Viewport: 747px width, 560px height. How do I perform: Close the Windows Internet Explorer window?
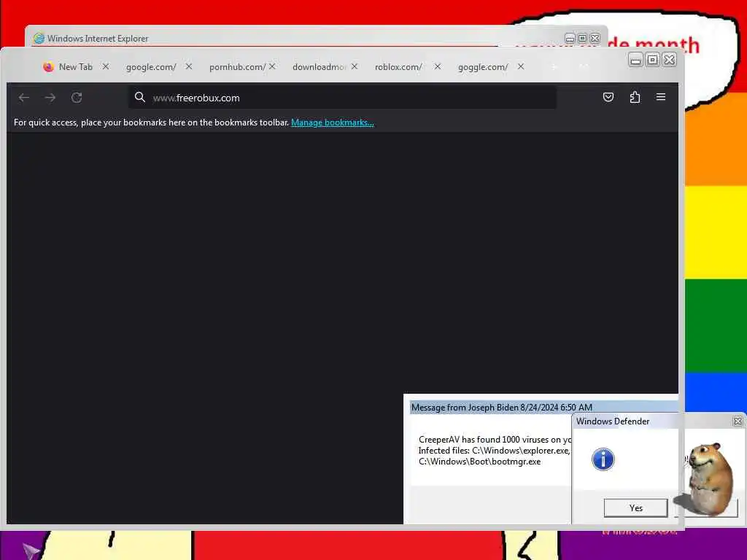click(595, 38)
